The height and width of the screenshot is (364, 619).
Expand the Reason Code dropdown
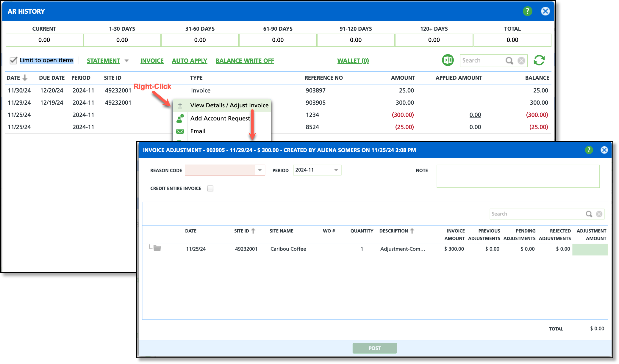pyautogui.click(x=260, y=170)
